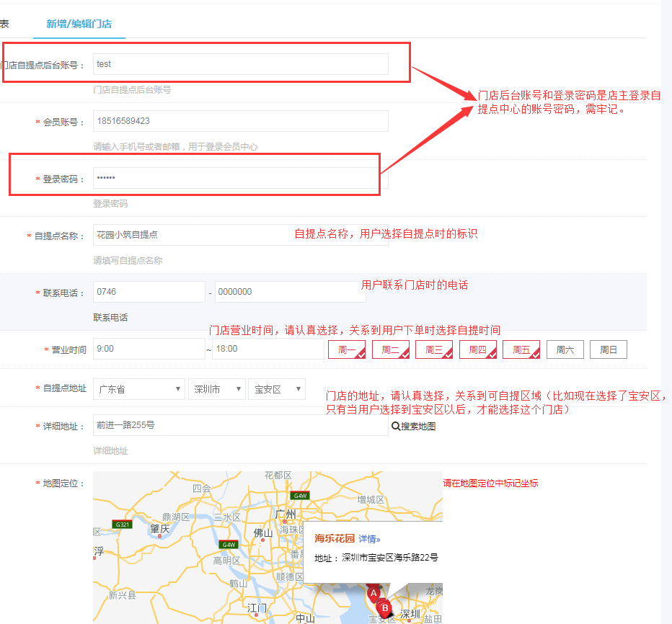Viewport: 672px width, 624px height.
Task: Toggle the 周一 business day option
Action: tap(347, 349)
